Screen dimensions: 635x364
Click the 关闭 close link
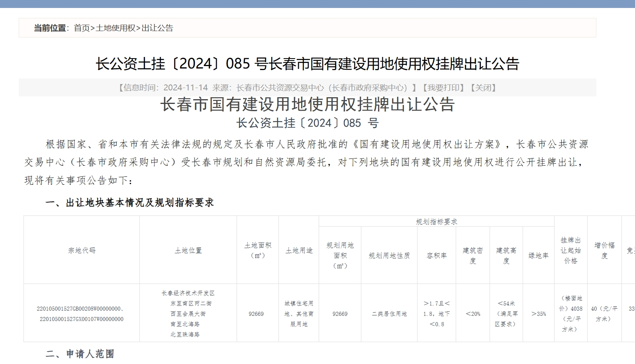[x=484, y=88]
